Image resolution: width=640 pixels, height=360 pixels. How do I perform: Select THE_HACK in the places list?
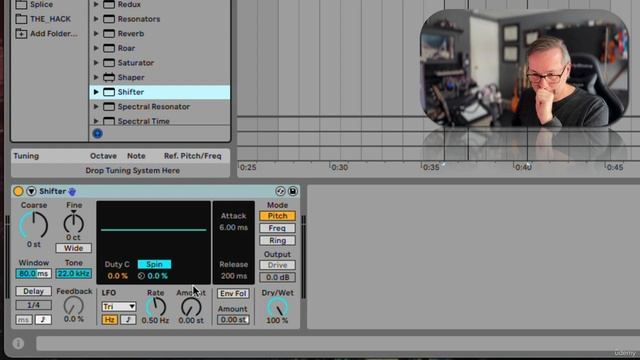[51, 19]
